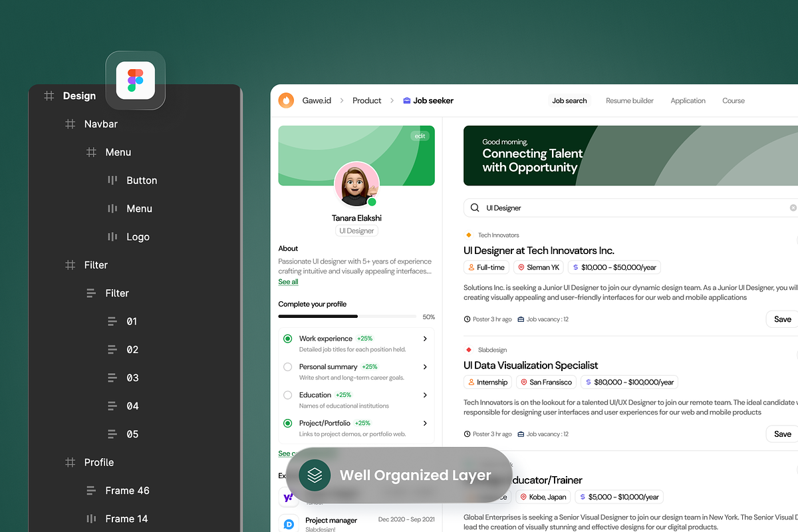798x532 pixels.
Task: Click the UI Designer role tag under name
Action: click(356, 231)
